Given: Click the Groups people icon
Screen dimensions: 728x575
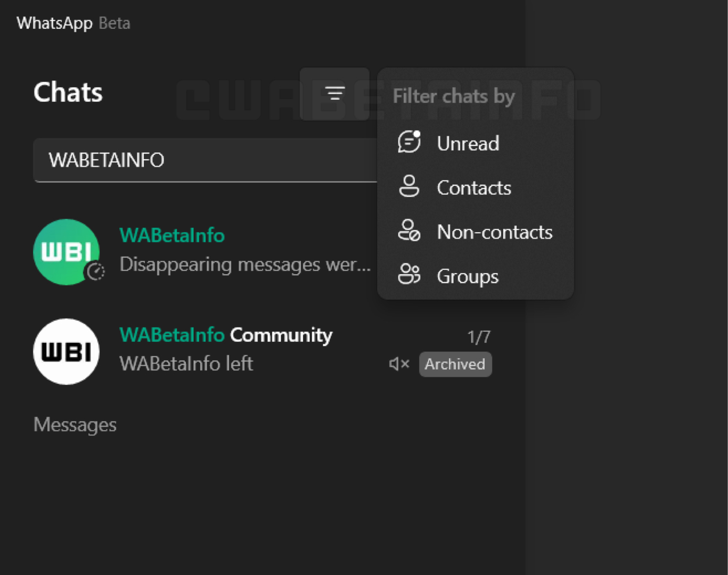Looking at the screenshot, I should pyautogui.click(x=409, y=275).
